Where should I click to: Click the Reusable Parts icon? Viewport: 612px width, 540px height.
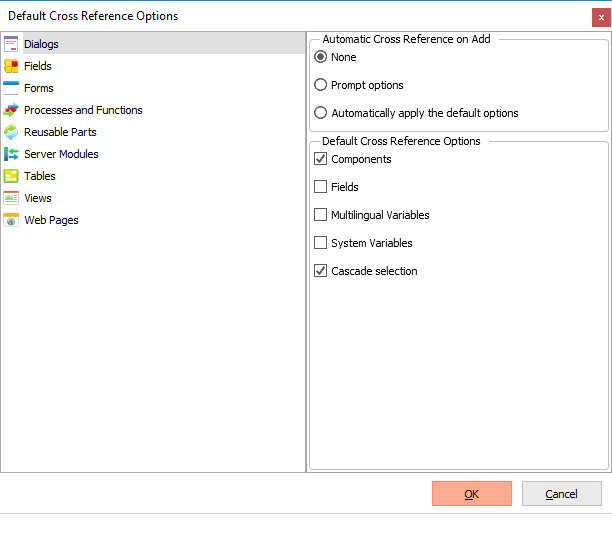(11, 132)
